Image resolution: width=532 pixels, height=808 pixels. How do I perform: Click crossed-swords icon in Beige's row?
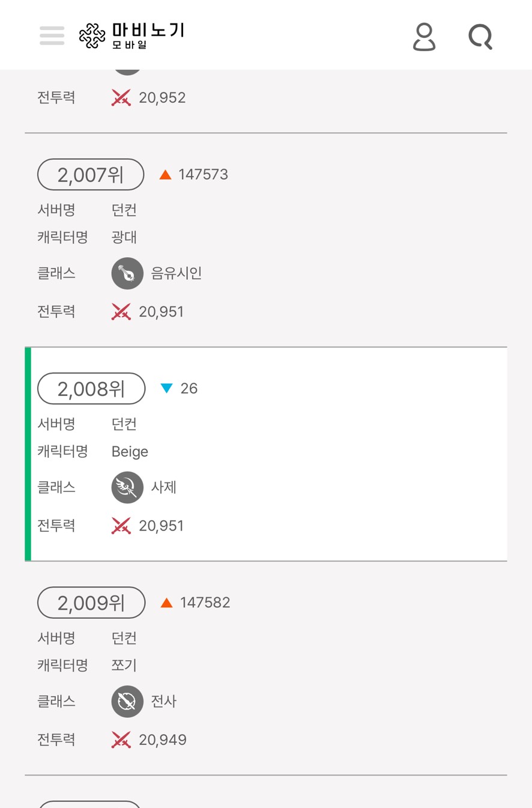[x=121, y=526]
